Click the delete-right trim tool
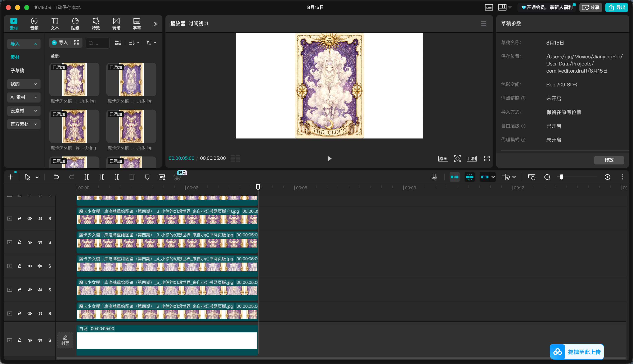The height and width of the screenshot is (364, 633). [117, 177]
